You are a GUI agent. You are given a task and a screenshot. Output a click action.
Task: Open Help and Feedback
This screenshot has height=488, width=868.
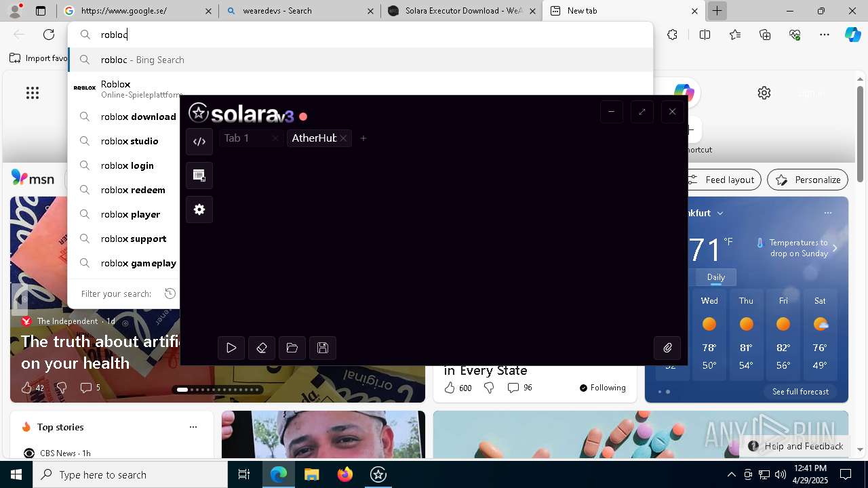click(796, 446)
